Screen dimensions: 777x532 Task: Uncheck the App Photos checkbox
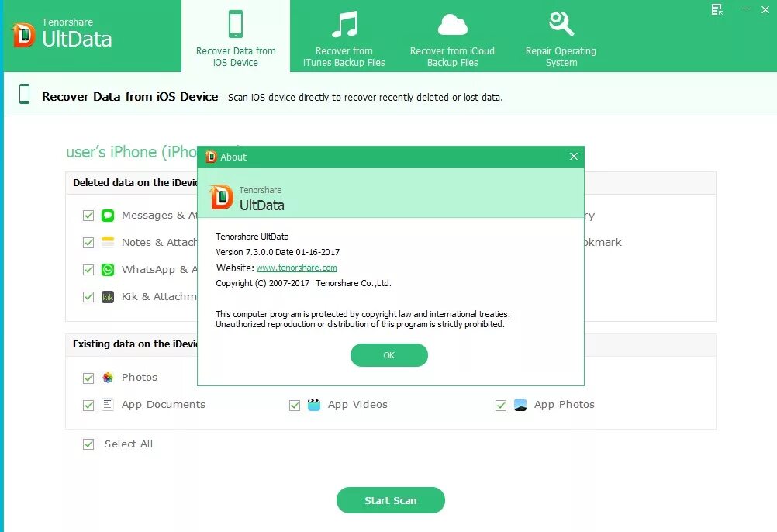(x=501, y=405)
